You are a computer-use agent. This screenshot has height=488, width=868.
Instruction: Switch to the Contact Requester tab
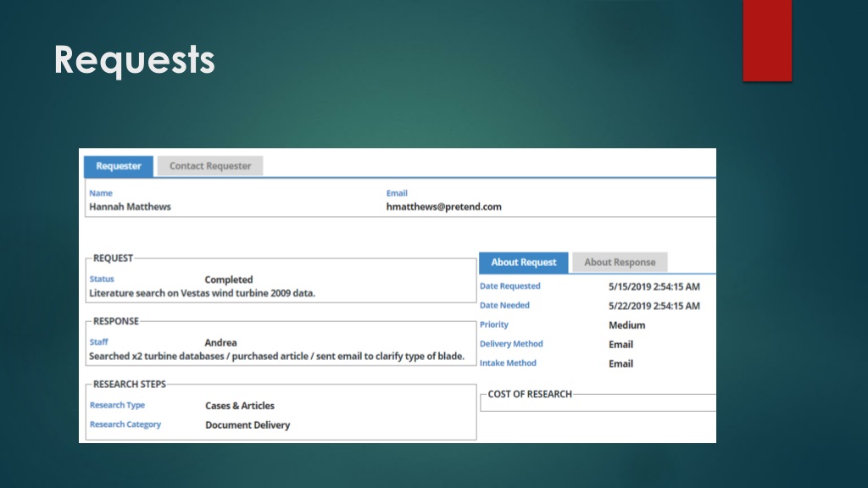[x=210, y=166]
